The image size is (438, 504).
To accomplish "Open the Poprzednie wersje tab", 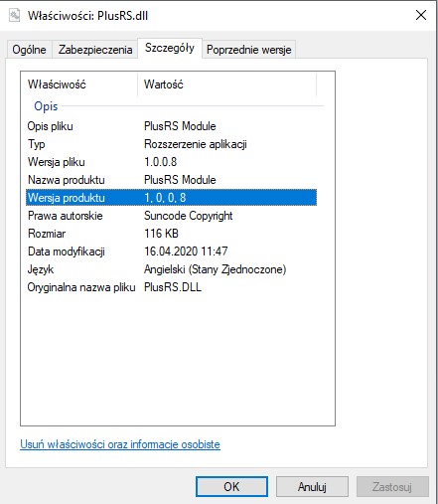I will coord(249,50).
